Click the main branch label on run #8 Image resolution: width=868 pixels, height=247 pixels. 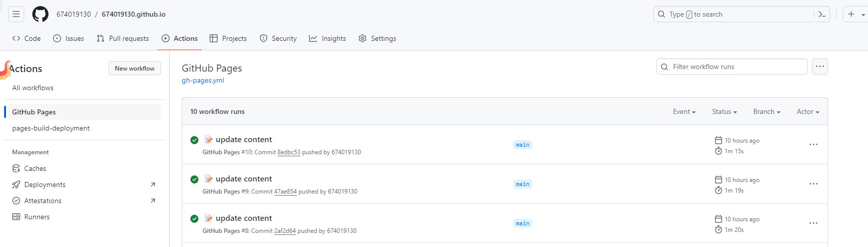pos(523,223)
